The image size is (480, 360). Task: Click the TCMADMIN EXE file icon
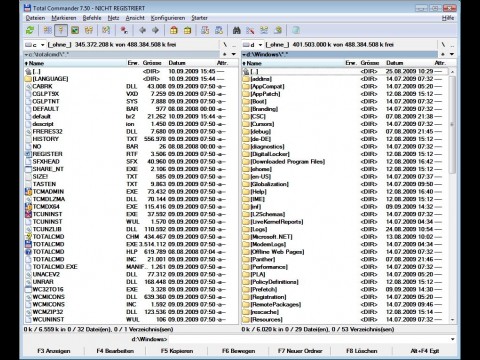(28, 192)
